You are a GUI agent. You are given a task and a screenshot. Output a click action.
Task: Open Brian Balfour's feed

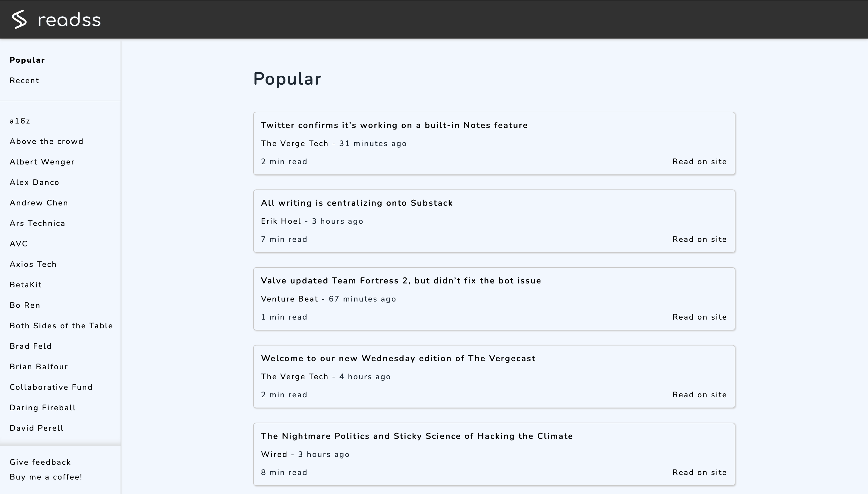[39, 367]
